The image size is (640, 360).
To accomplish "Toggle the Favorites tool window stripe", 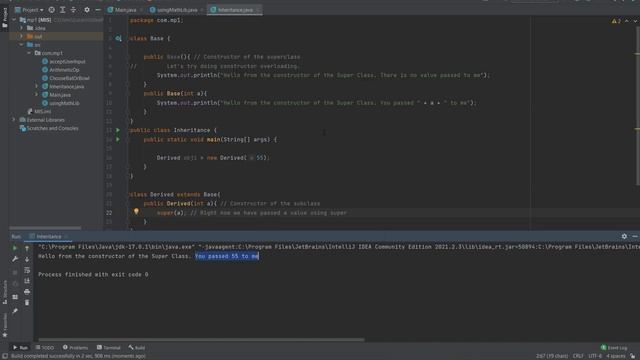I will [x=5, y=325].
